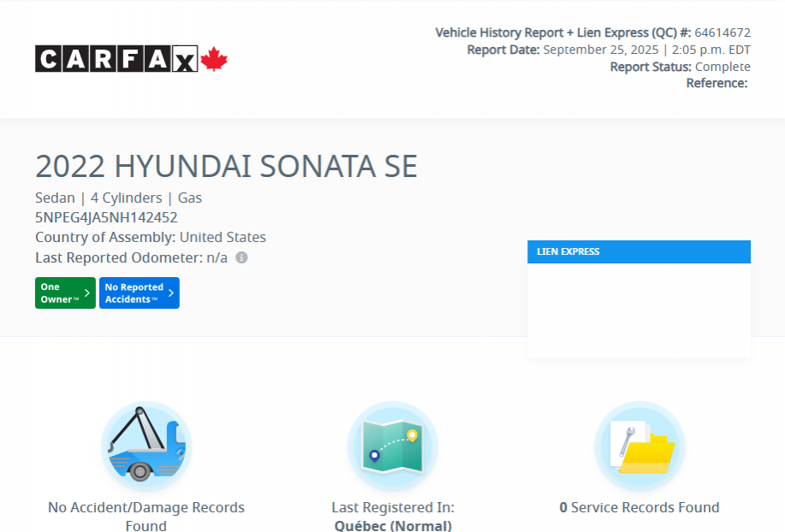Click the CARFAX logo

pyautogui.click(x=116, y=59)
